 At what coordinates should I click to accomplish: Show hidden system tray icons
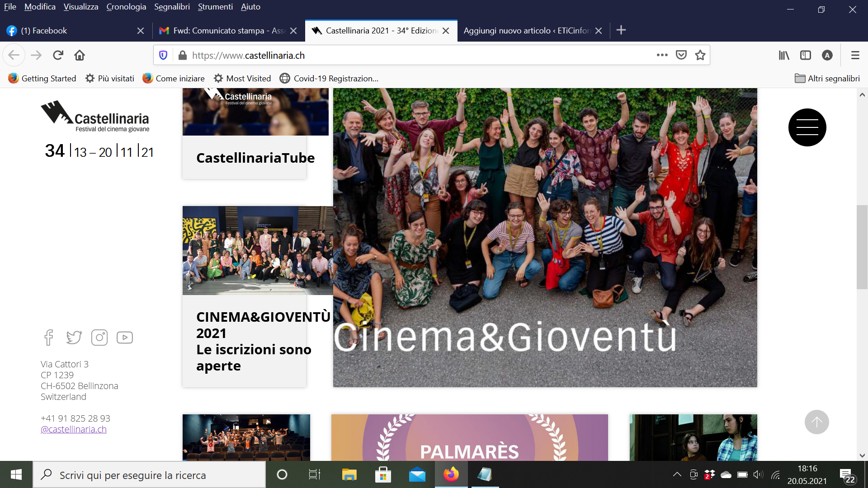677,474
